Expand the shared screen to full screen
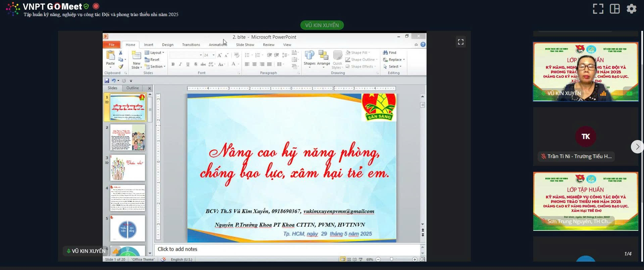644x270 pixels. coord(460,42)
